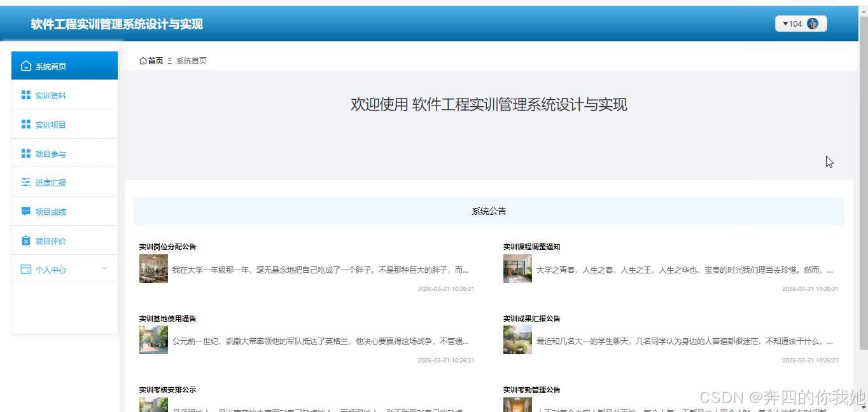Open the 实训成果汇报公告 announcement
Image resolution: width=868 pixels, height=412 pixels.
pyautogui.click(x=532, y=319)
